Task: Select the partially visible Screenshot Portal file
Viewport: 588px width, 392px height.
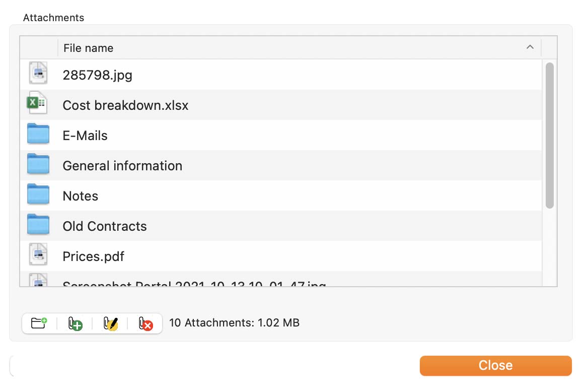Action: [x=281, y=279]
